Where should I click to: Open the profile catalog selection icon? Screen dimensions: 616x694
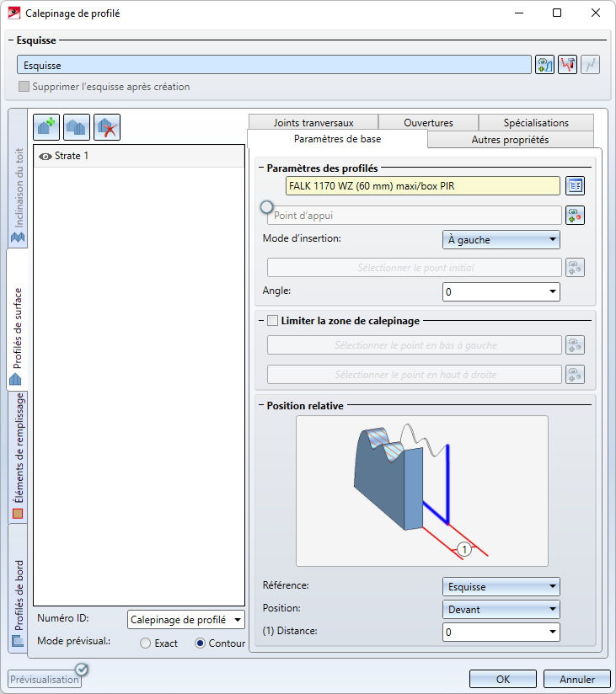(x=575, y=186)
